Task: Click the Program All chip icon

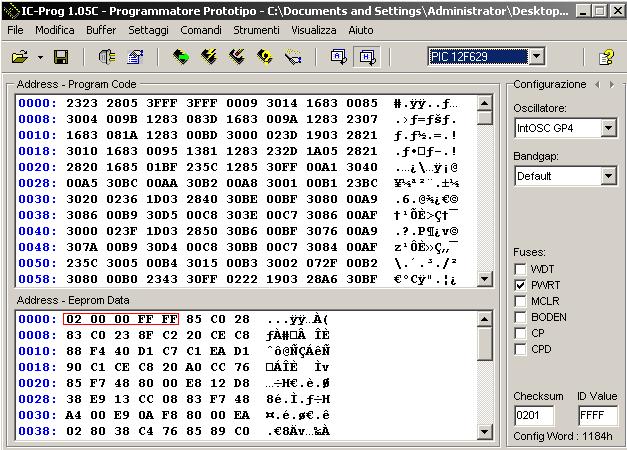Action: coord(209,57)
